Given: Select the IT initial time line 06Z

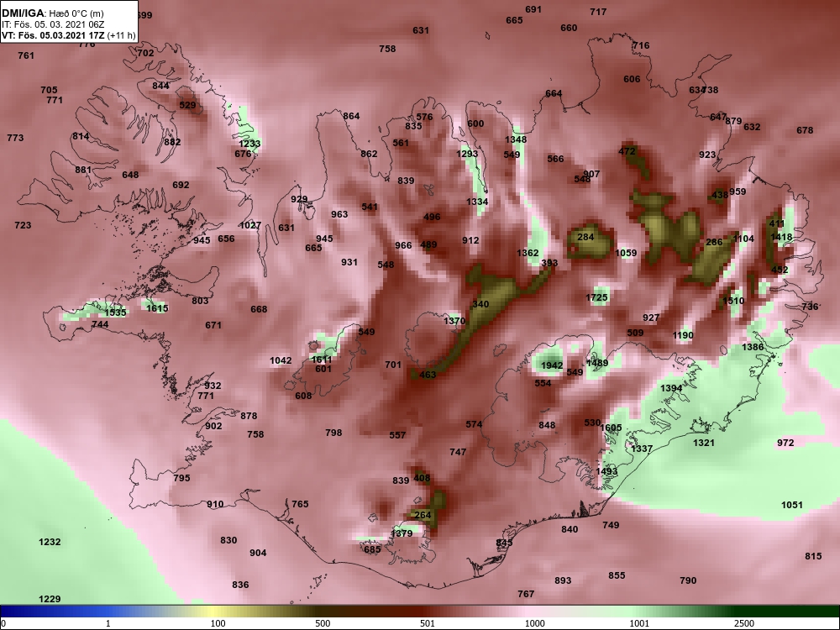Looking at the screenshot, I should pyautogui.click(x=52, y=24).
